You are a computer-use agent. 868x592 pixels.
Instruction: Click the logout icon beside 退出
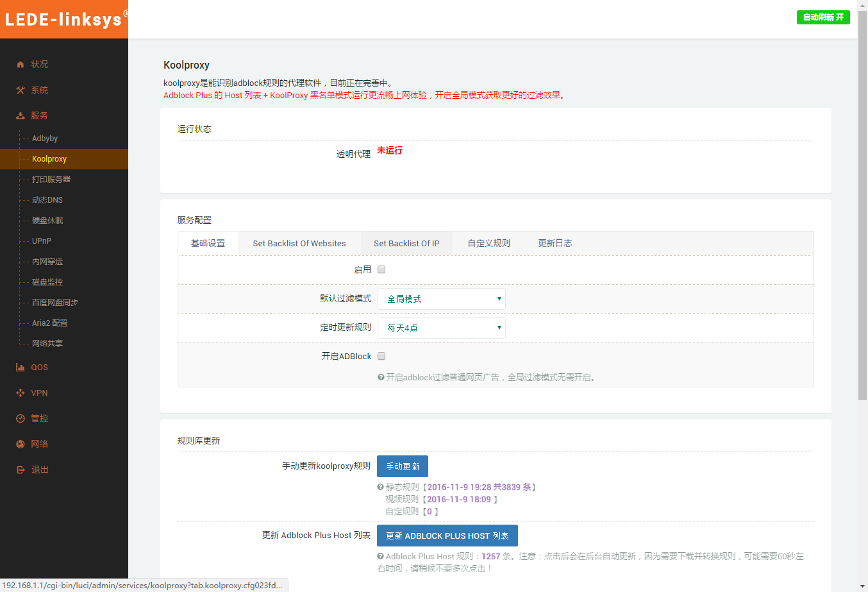pyautogui.click(x=21, y=470)
